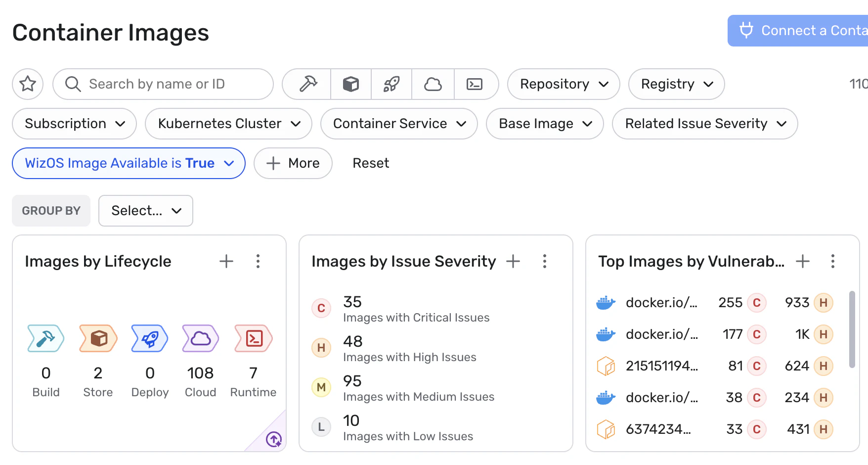Open Images by Issue Severity options menu
This screenshot has height=465, width=868.
coord(545,261)
